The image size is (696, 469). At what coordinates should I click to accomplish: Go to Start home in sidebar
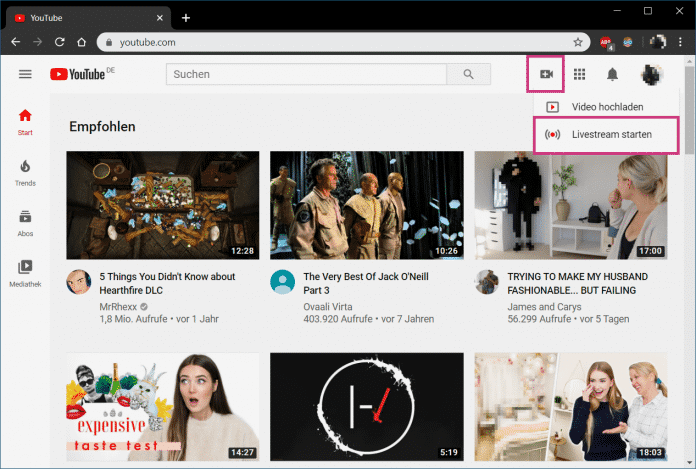click(25, 121)
